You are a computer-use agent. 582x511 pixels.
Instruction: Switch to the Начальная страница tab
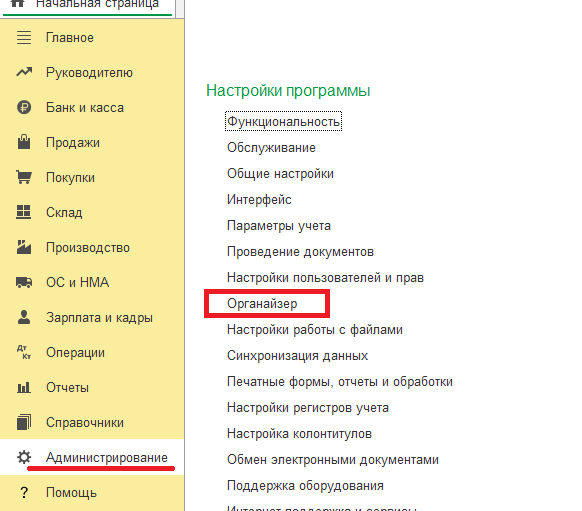[97, 4]
